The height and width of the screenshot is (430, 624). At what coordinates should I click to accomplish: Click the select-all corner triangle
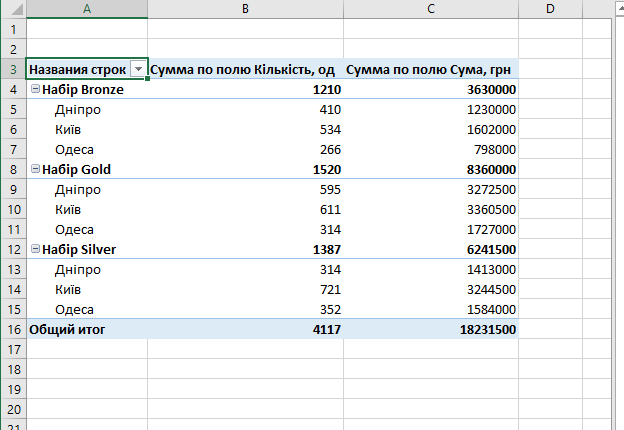[x=17, y=9]
